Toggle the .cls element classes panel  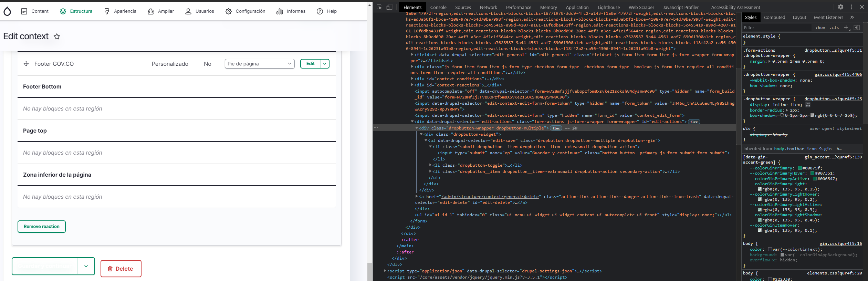coord(834,28)
